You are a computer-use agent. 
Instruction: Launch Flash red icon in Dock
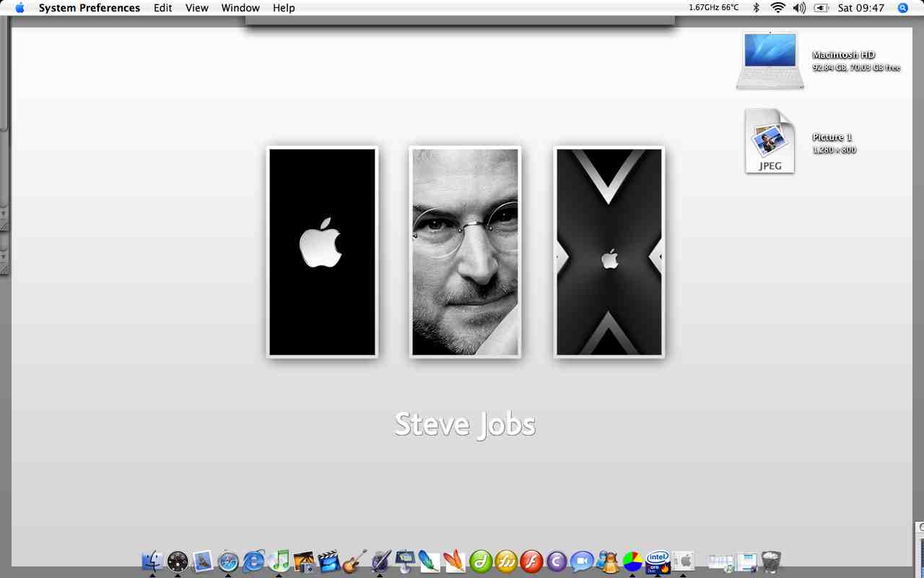click(531, 561)
